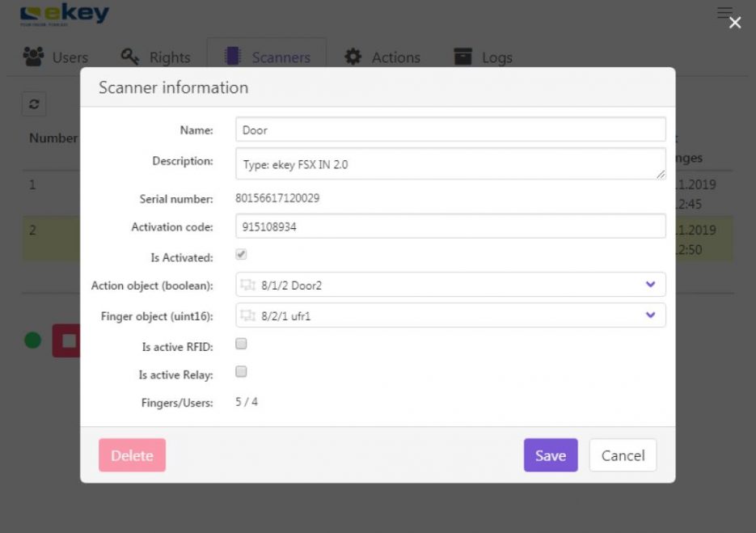Click the green status circle

coord(33,340)
